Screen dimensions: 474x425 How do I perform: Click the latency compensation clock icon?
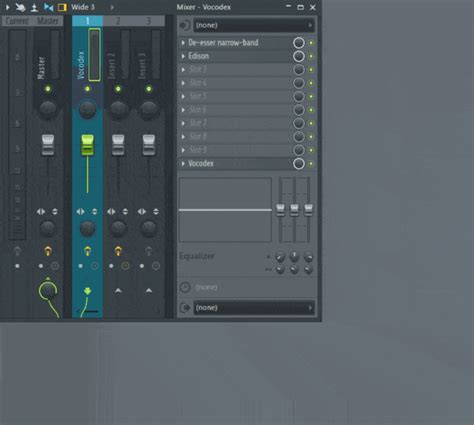point(185,287)
